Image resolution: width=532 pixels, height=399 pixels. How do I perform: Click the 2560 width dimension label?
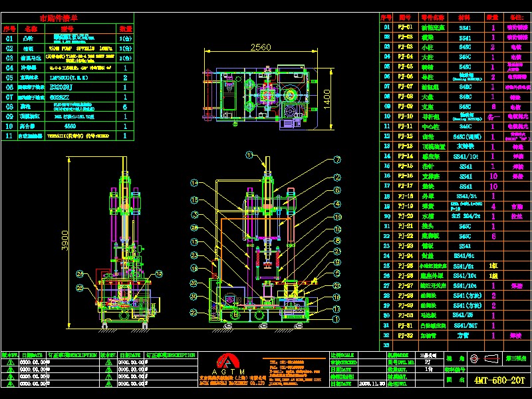pos(261,47)
